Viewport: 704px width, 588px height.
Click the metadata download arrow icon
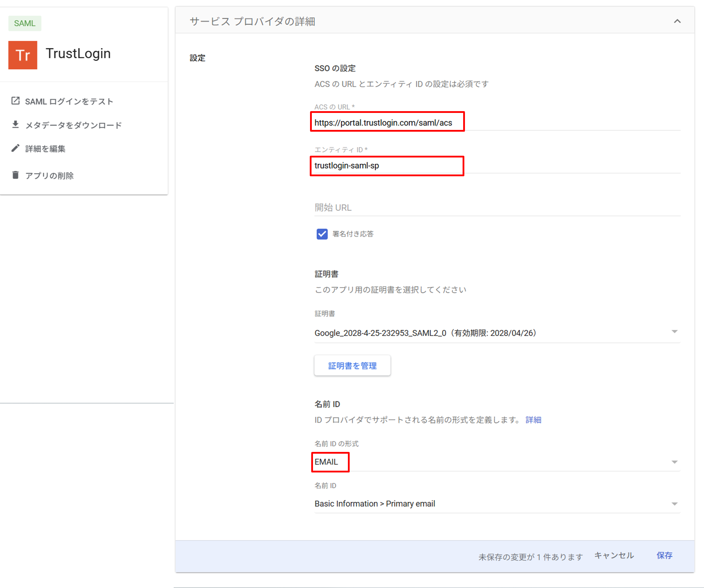(x=16, y=125)
